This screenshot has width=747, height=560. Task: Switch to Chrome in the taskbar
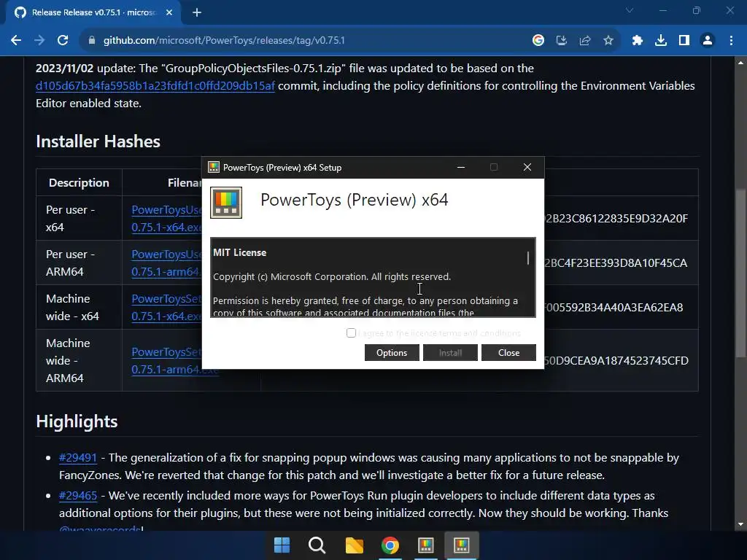[390, 545]
